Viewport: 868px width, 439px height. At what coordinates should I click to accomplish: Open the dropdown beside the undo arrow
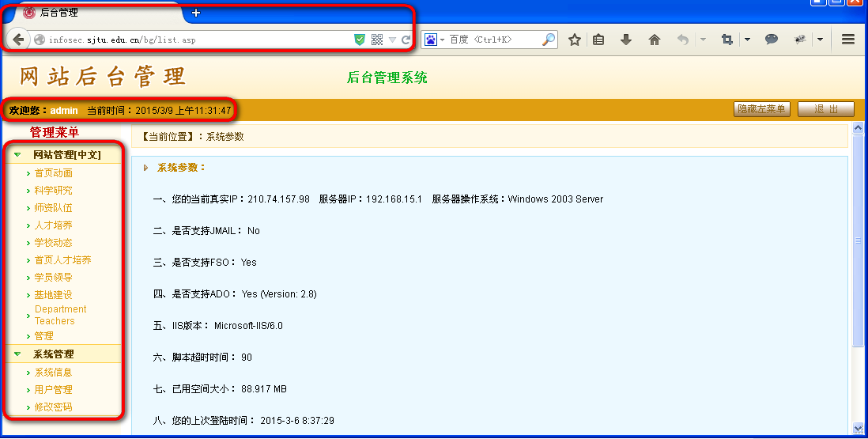click(703, 40)
